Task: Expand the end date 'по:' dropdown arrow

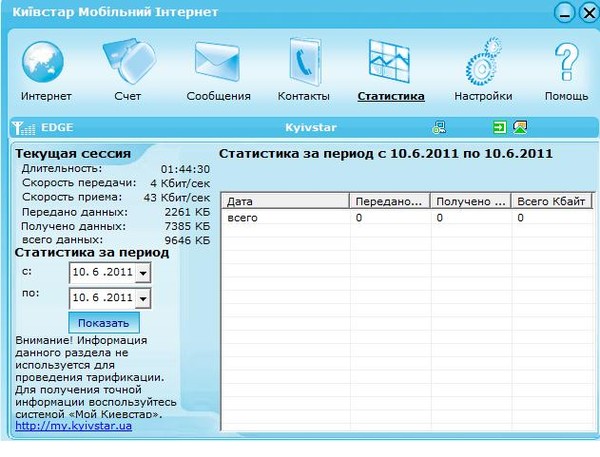Action: pos(143,299)
